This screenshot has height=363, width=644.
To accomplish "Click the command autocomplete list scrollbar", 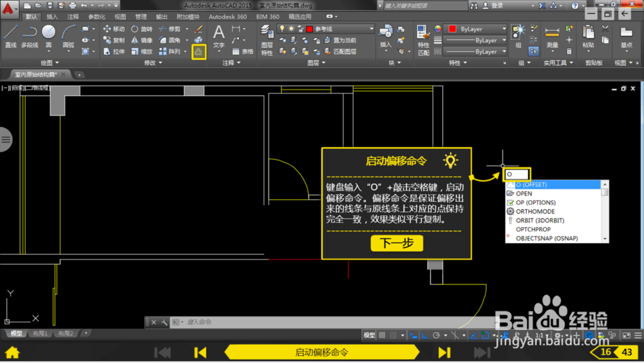I will click(605, 211).
